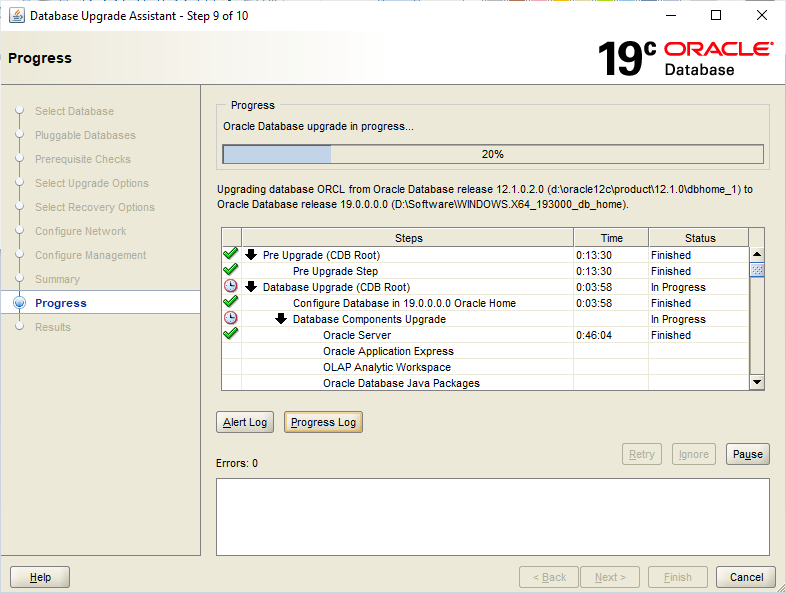Collapse the Database Components Upgrade arrow
The width and height of the screenshot is (786, 593).
click(281, 319)
